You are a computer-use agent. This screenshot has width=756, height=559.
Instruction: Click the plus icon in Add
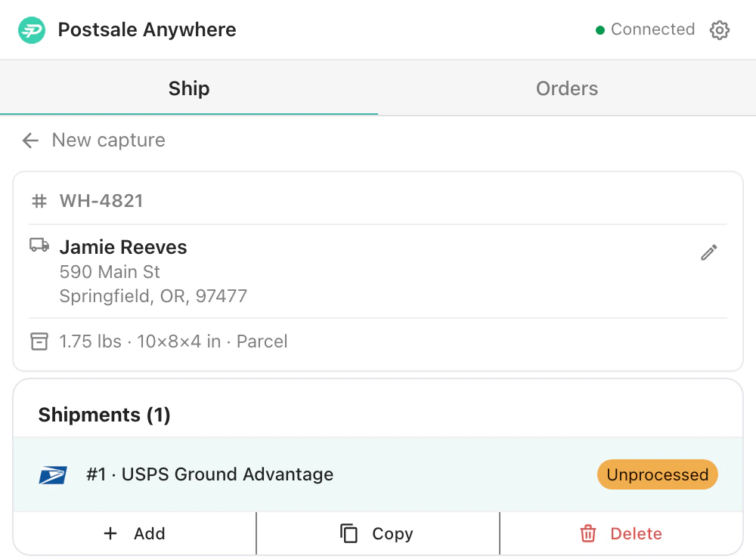click(110, 533)
